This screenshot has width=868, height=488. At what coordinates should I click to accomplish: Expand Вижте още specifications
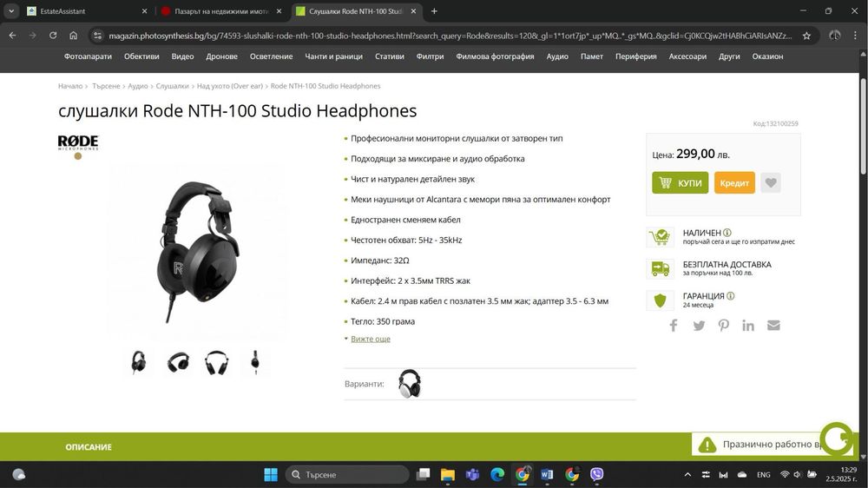point(371,339)
